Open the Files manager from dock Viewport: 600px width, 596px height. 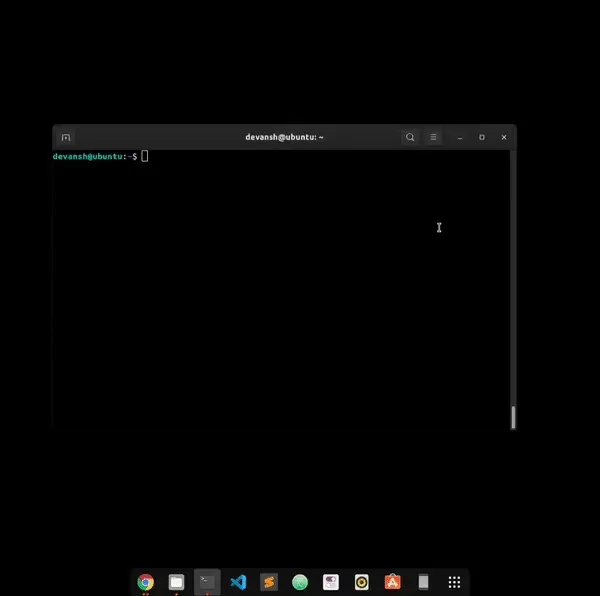(x=176, y=582)
